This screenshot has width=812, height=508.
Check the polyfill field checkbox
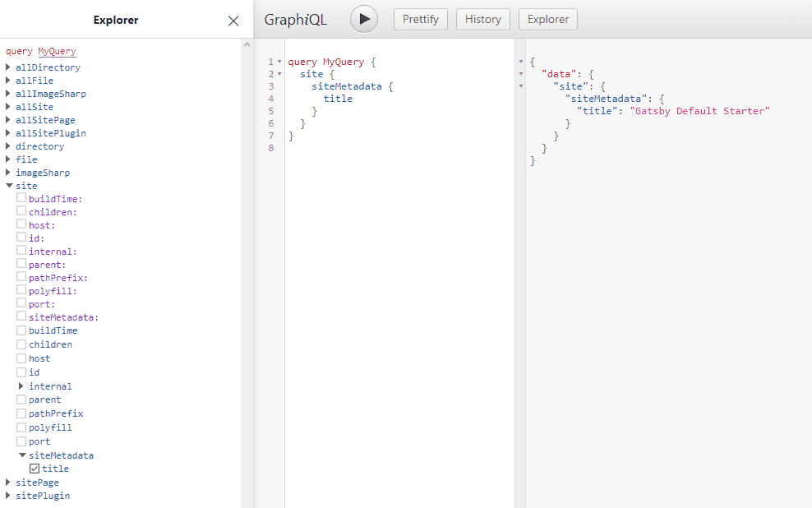(x=21, y=427)
